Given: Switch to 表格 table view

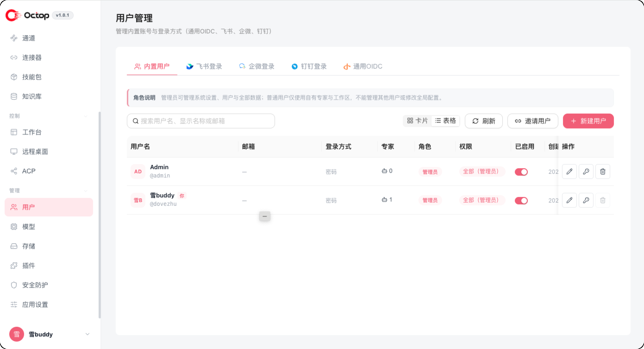Looking at the screenshot, I should (x=445, y=121).
